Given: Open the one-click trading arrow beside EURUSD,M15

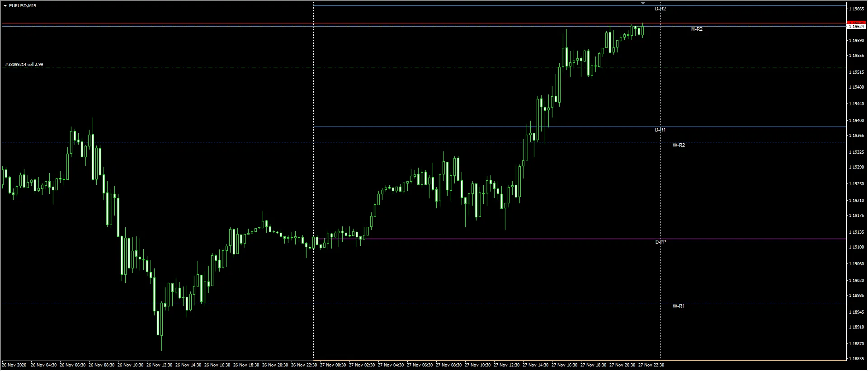Looking at the screenshot, I should [x=5, y=6].
